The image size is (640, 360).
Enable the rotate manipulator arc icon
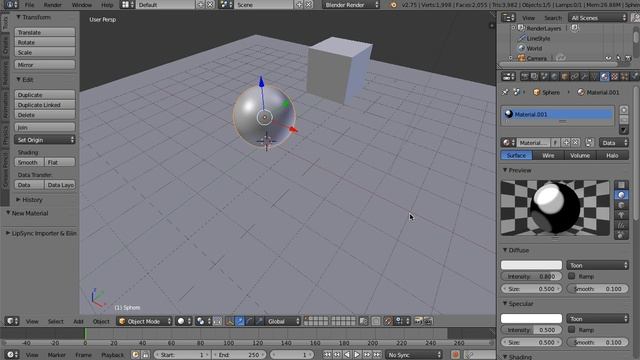click(x=249, y=321)
